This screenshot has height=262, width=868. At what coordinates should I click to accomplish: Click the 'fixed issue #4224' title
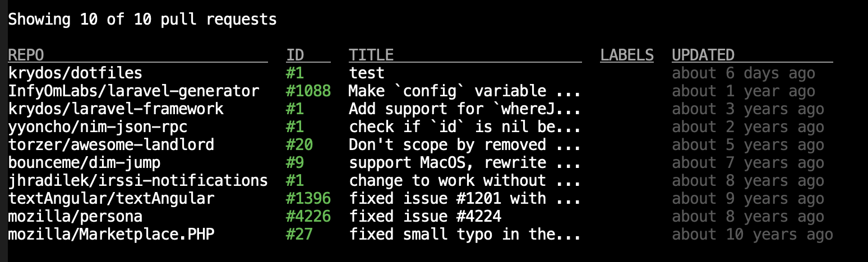pos(425,217)
